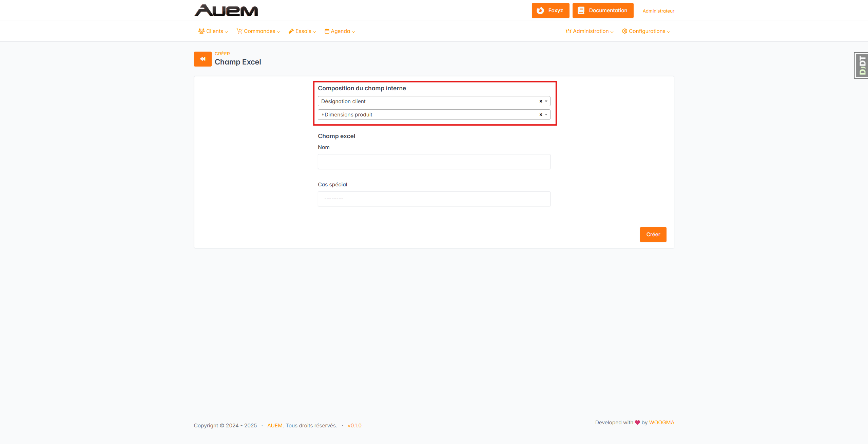Click the back arrow rewind button
Image resolution: width=868 pixels, height=444 pixels.
202,59
